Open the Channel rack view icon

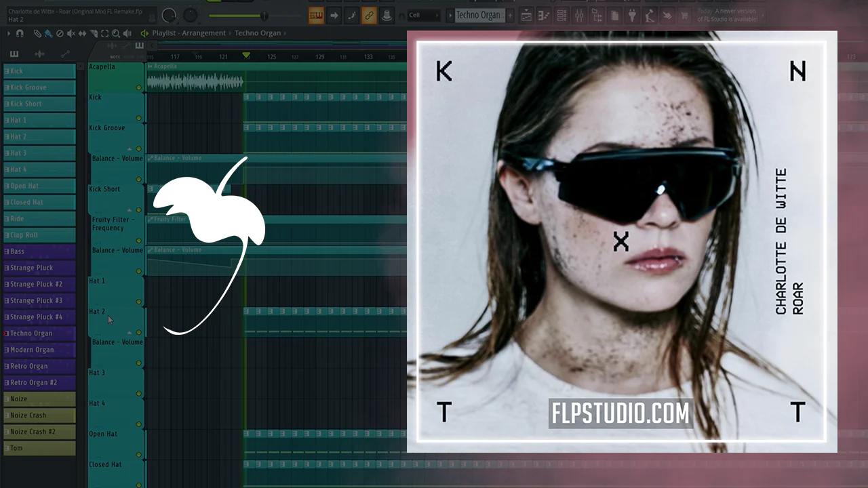[x=561, y=15]
